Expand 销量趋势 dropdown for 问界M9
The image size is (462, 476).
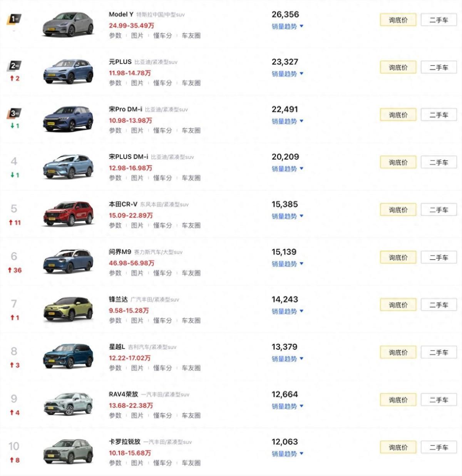click(x=287, y=264)
